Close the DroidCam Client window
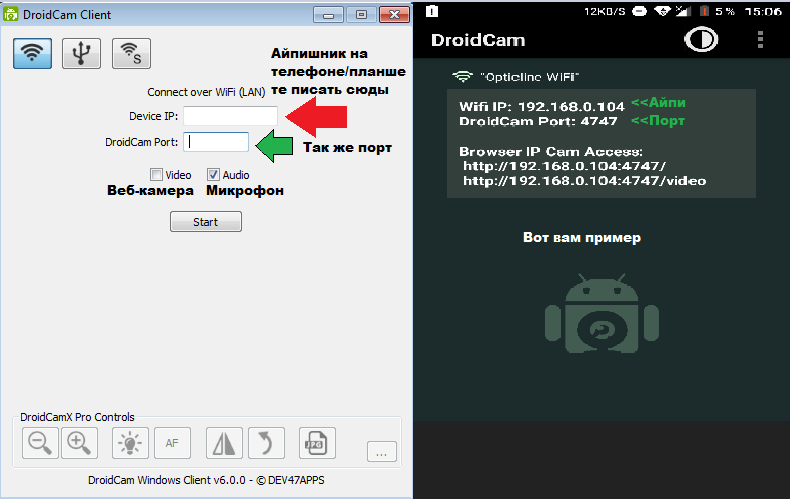This screenshot has width=790, height=499. [394, 15]
